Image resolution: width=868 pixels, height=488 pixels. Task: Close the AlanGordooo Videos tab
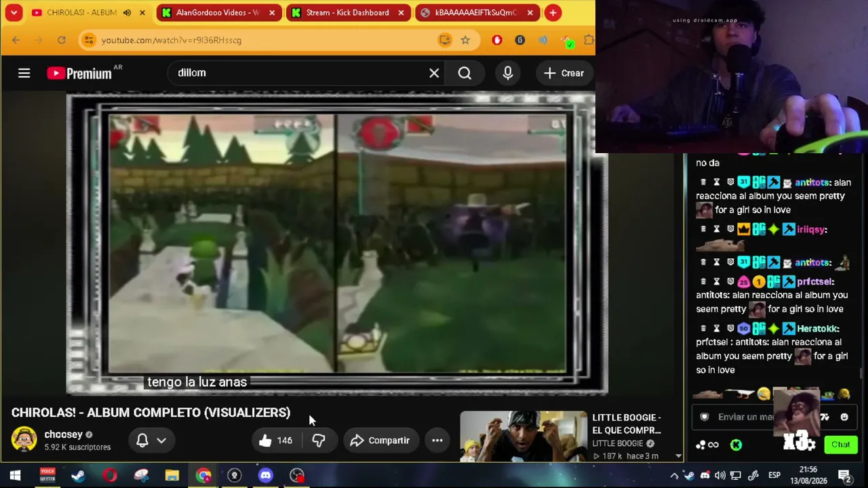coord(272,12)
